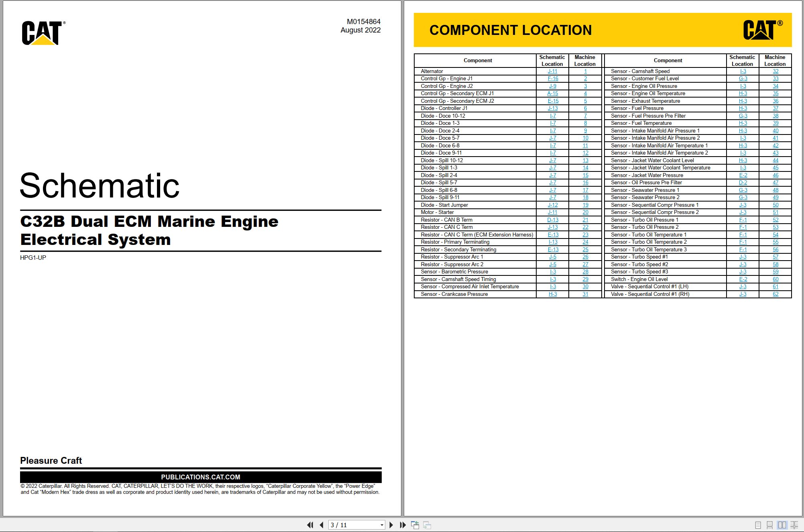Screen dimensions: 804x532
Task: Go to the next page
Action: [391, 525]
